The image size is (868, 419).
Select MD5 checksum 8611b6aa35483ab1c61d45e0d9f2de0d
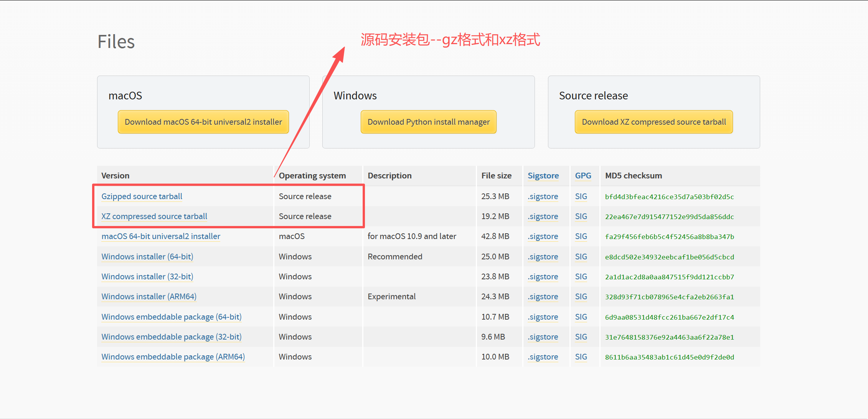point(670,357)
